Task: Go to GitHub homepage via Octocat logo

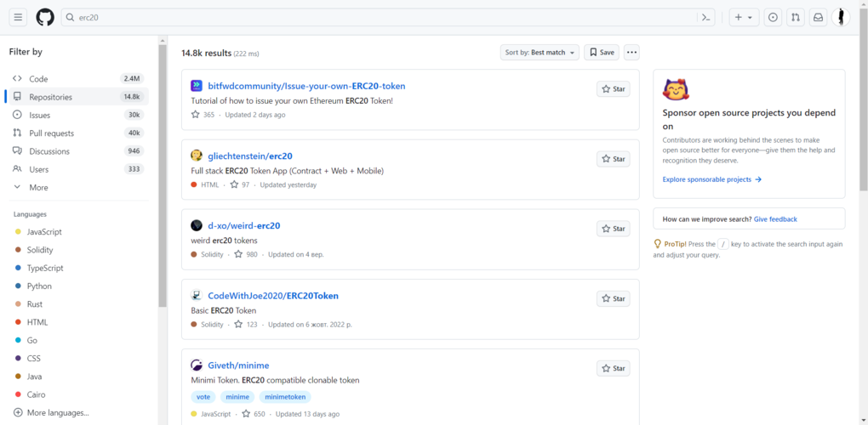Action: [45, 17]
